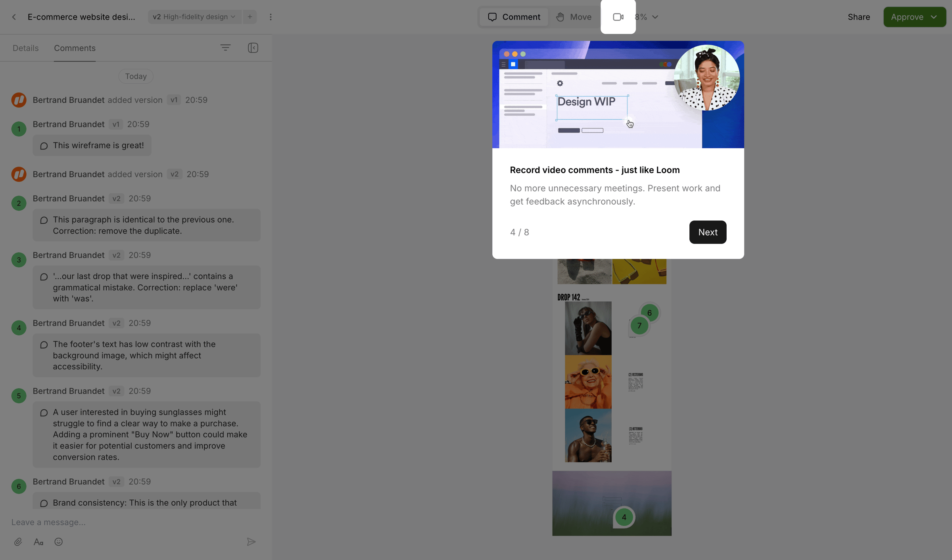Go back using the left chevron arrow
Image resolution: width=952 pixels, height=560 pixels.
coord(14,17)
